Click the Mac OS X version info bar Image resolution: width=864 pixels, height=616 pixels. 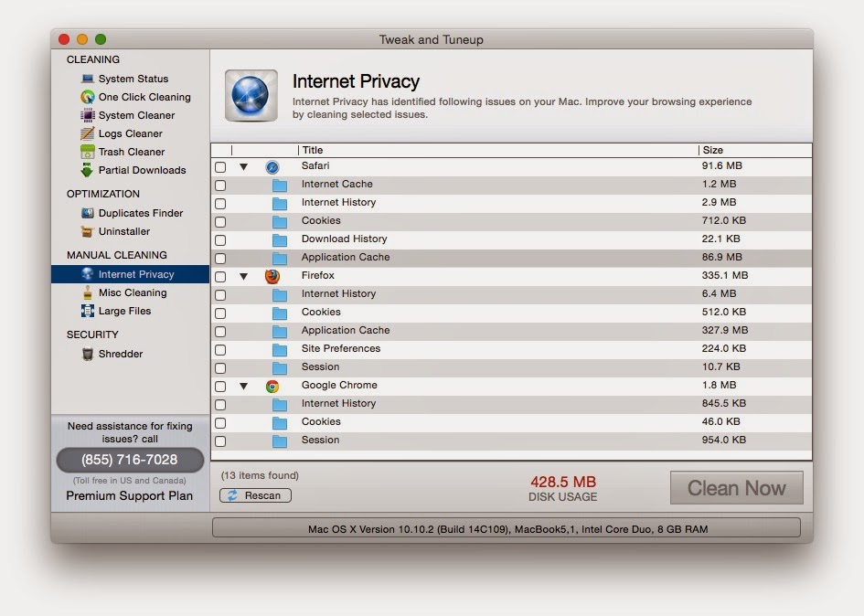[507, 528]
